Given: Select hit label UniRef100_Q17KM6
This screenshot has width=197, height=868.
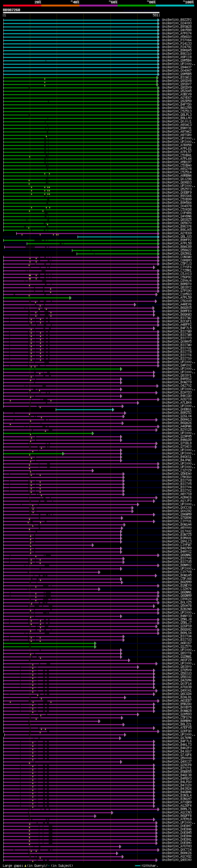Looking at the screenshot, I should [177, 738].
